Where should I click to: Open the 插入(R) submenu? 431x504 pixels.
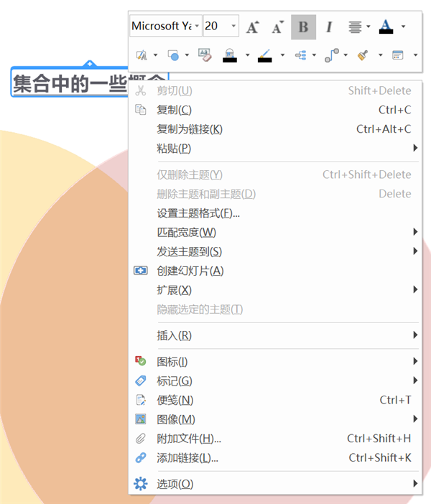pyautogui.click(x=275, y=335)
